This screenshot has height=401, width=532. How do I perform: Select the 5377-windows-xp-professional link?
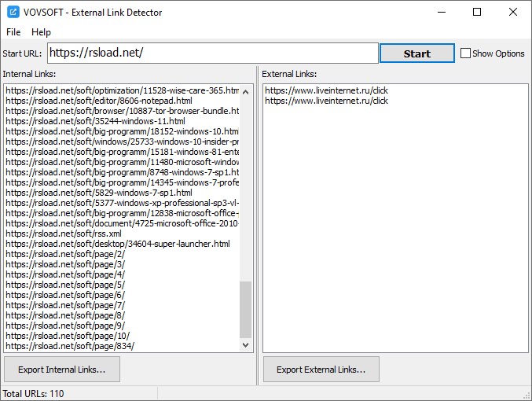(x=122, y=203)
